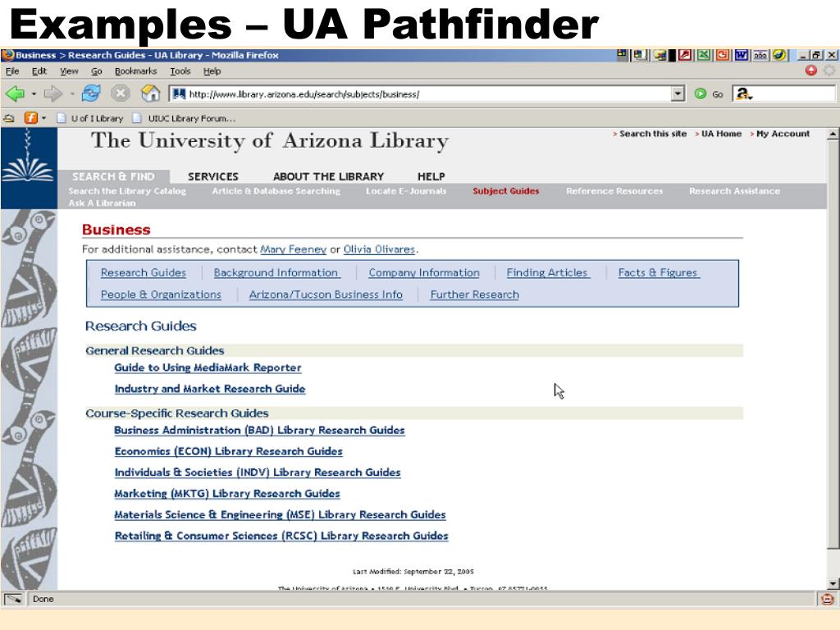This screenshot has height=630, width=840.
Task: Open the Help menu in menu bar
Action: pyautogui.click(x=212, y=71)
